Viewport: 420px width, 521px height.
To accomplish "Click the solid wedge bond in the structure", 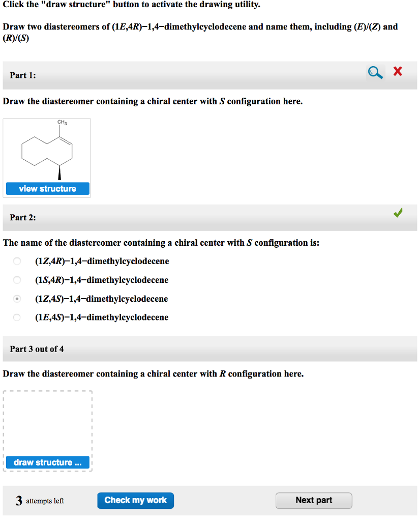I will 59,172.
